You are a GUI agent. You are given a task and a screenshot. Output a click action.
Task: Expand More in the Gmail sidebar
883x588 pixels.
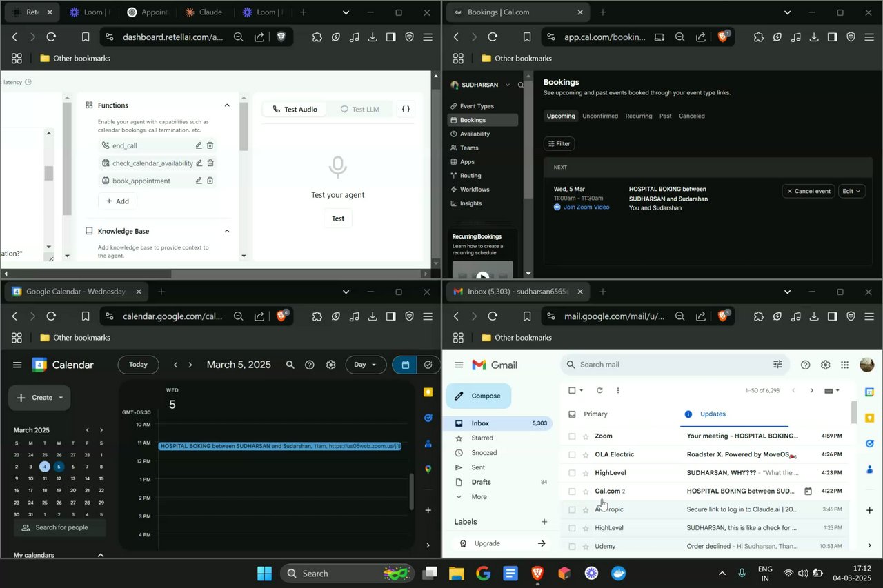[479, 496]
